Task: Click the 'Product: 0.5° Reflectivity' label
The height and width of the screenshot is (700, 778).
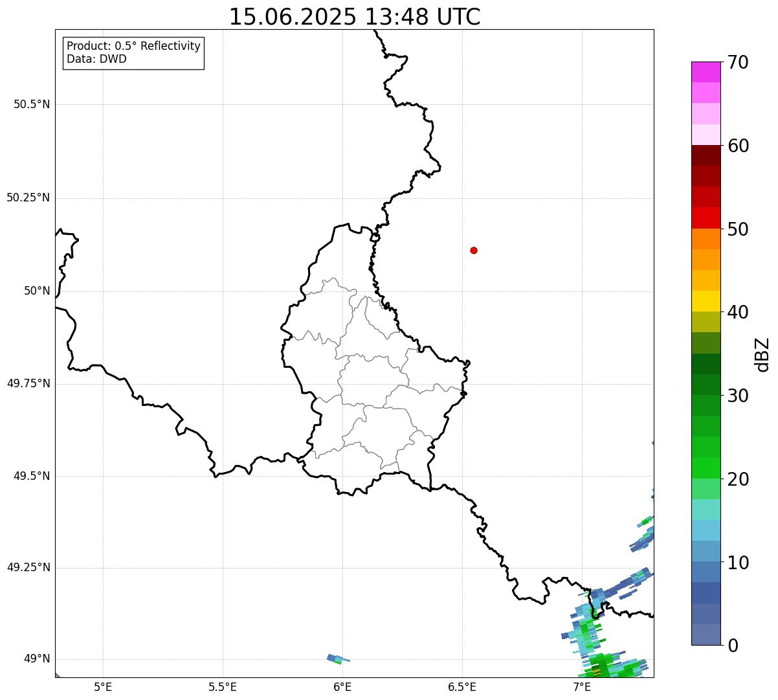Action: click(x=133, y=47)
